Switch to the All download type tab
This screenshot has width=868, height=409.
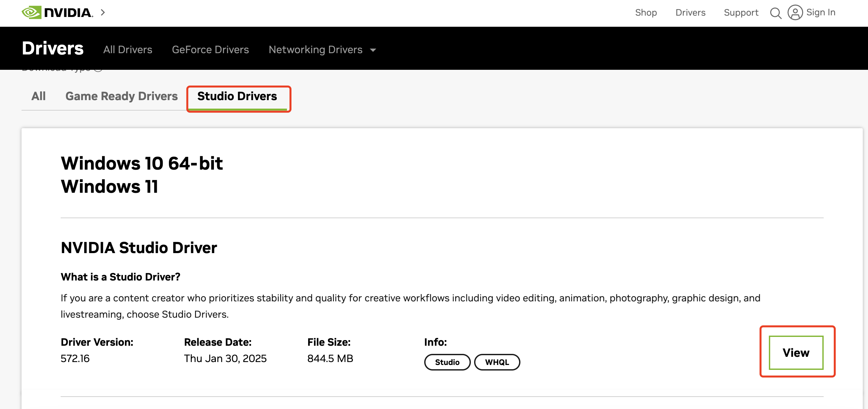click(38, 96)
